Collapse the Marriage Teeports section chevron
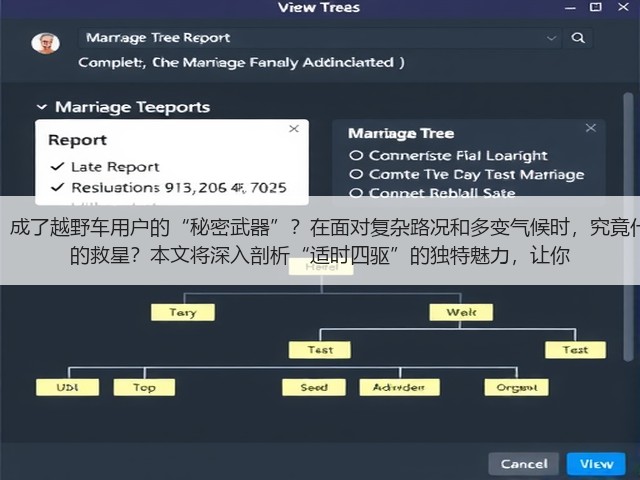Image resolution: width=640 pixels, height=480 pixels. point(41,107)
